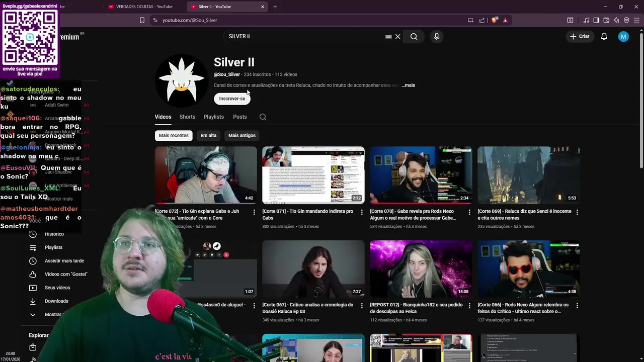
Task: Open the channel Playlists tab
Action: click(x=214, y=117)
